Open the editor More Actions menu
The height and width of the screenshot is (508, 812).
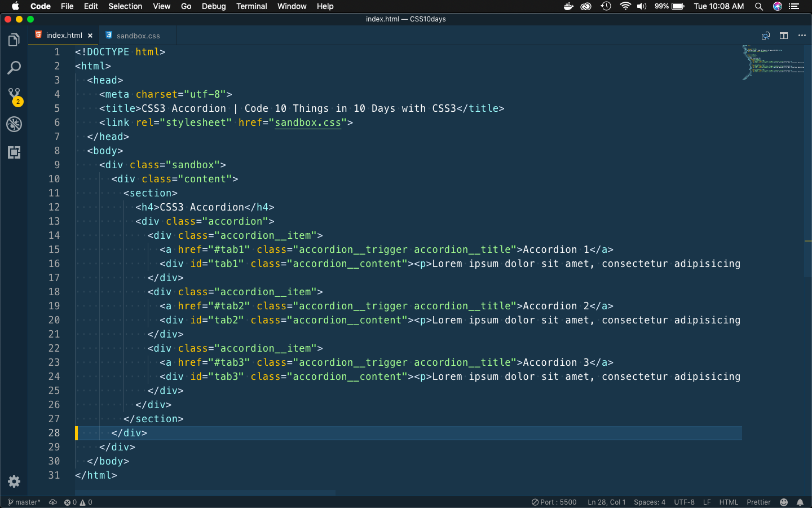(x=802, y=36)
